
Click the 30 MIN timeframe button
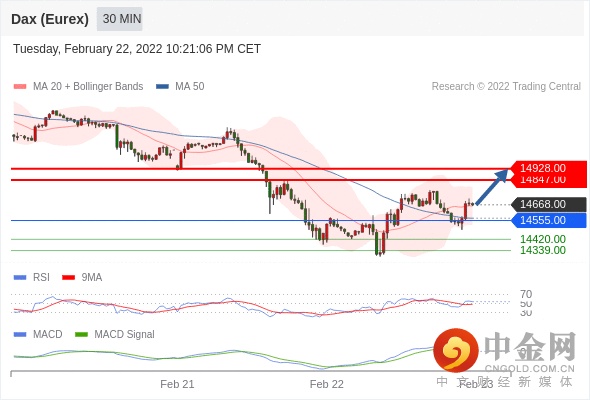pos(120,19)
